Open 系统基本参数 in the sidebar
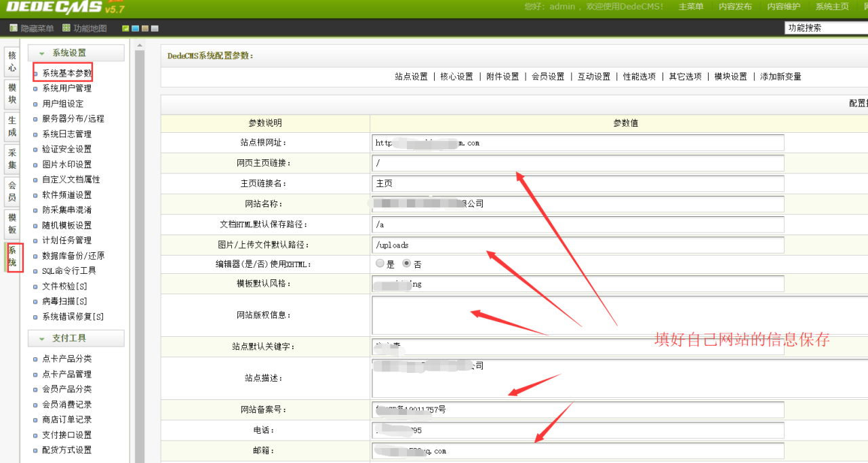 [66, 73]
